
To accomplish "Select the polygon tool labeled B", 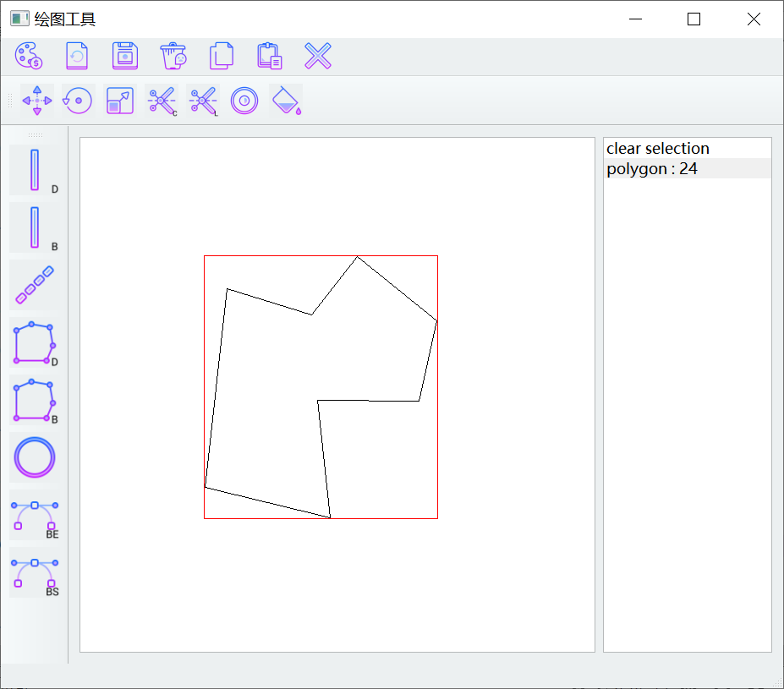I will [x=35, y=400].
